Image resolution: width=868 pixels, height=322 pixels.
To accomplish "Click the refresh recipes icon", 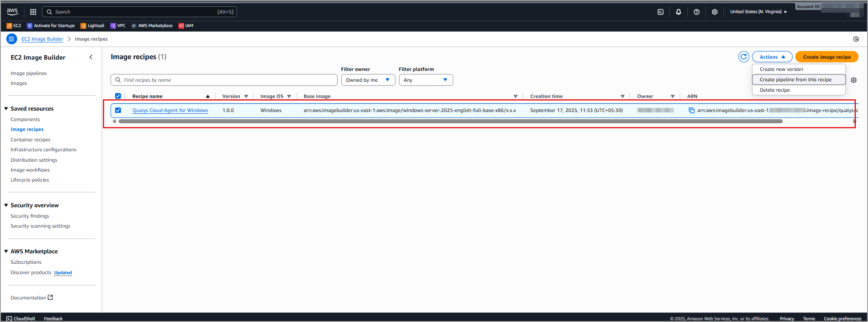I will [x=743, y=57].
